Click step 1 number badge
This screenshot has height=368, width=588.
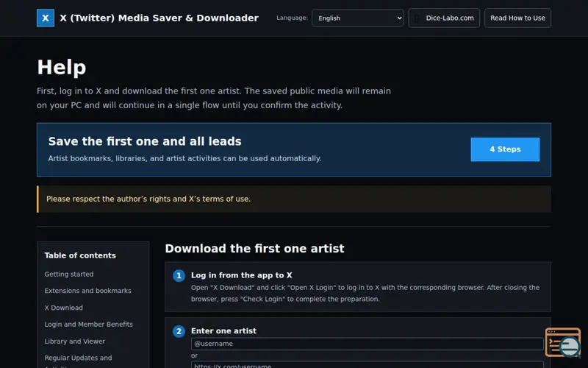click(179, 276)
